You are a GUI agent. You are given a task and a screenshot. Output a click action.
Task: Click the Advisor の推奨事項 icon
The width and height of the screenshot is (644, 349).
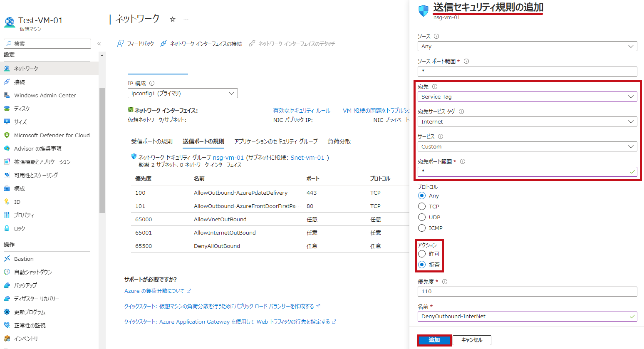(x=7, y=149)
